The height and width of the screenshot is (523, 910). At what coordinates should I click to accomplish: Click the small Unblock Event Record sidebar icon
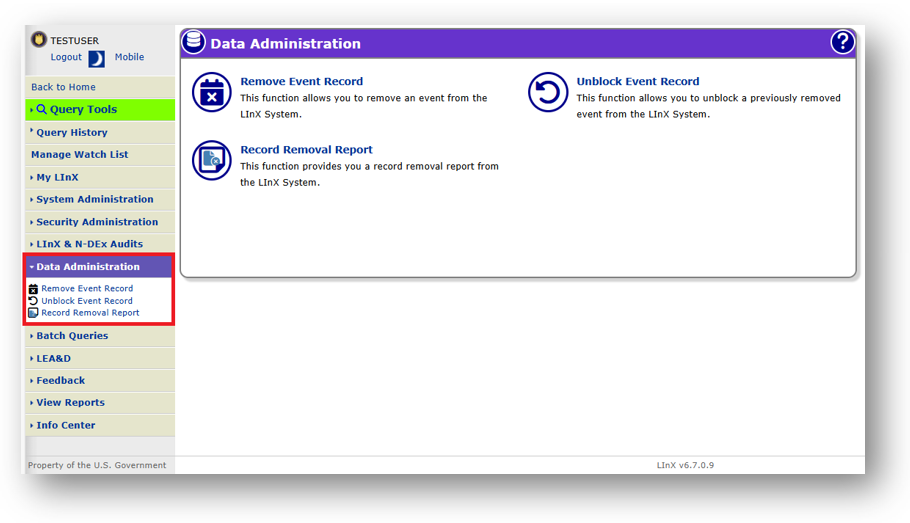pos(33,301)
